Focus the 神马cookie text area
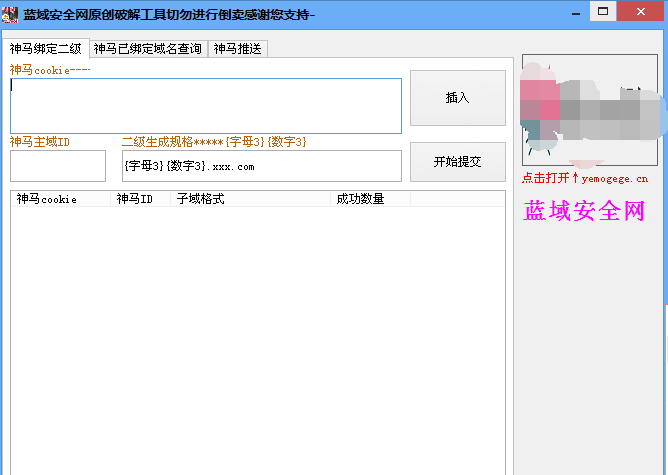This screenshot has height=475, width=668. (x=206, y=105)
